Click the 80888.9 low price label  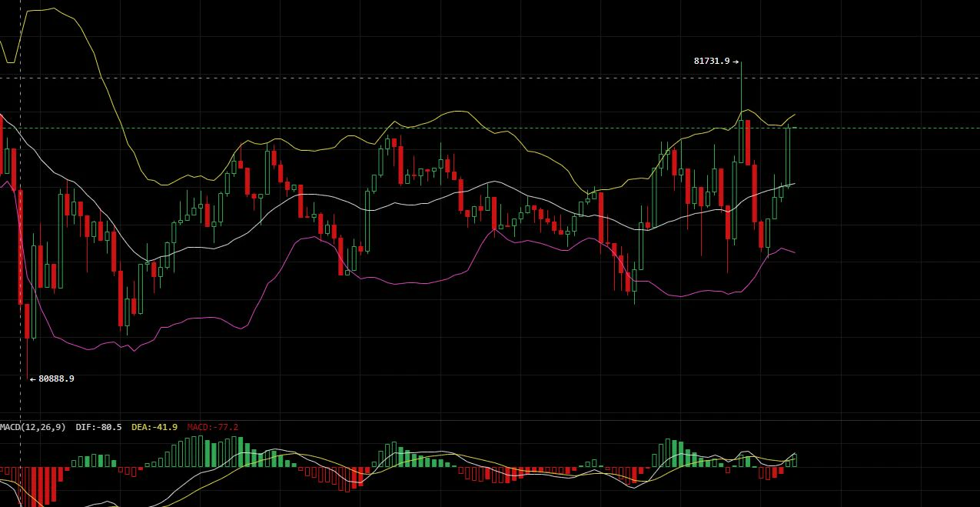point(56,379)
